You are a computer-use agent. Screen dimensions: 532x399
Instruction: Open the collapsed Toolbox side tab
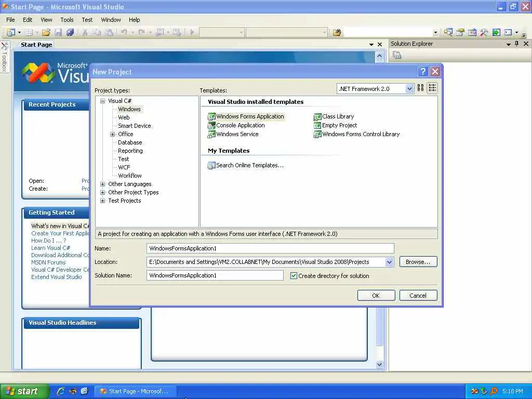[4, 57]
